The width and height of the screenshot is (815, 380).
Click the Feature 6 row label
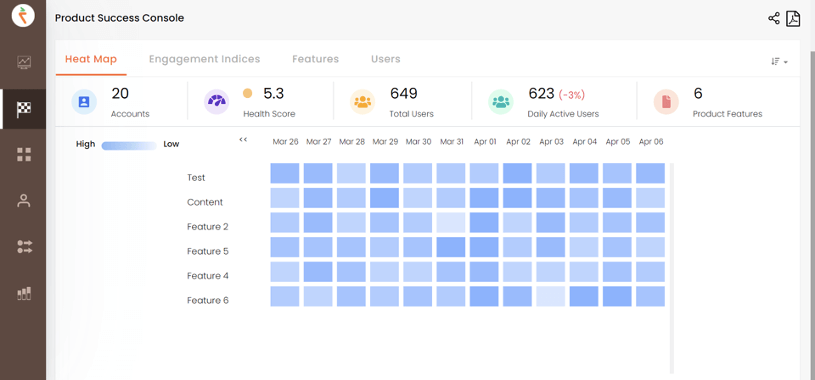(x=208, y=300)
